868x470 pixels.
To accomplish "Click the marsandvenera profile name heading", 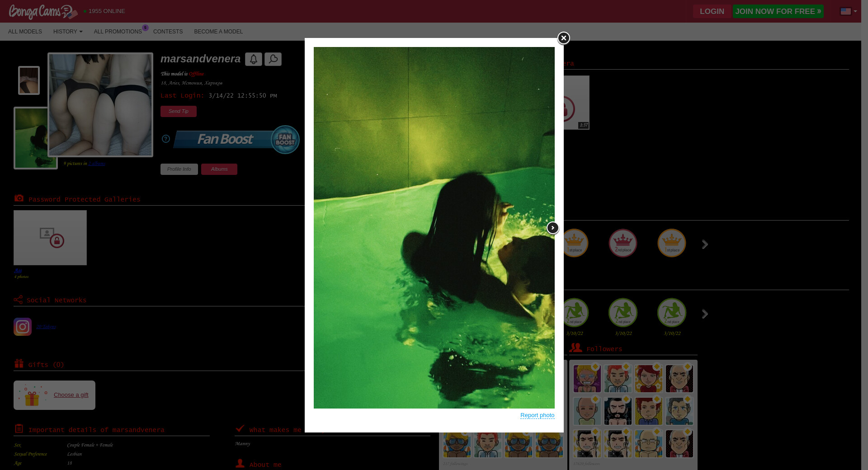I will tap(200, 59).
